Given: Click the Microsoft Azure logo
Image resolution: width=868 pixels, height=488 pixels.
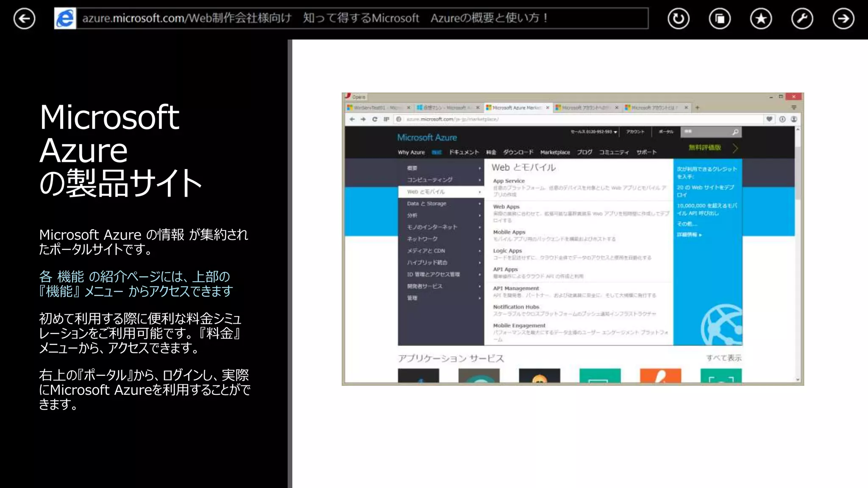Looking at the screenshot, I should 427,137.
